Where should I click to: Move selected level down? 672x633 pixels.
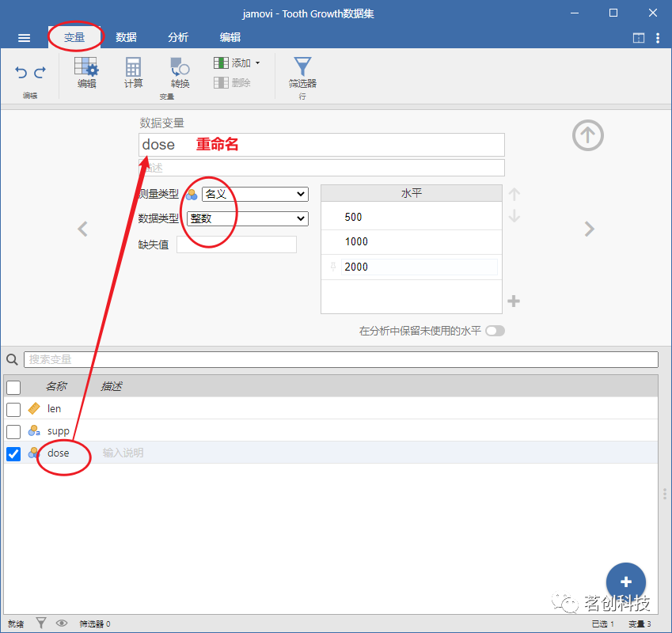click(x=514, y=216)
